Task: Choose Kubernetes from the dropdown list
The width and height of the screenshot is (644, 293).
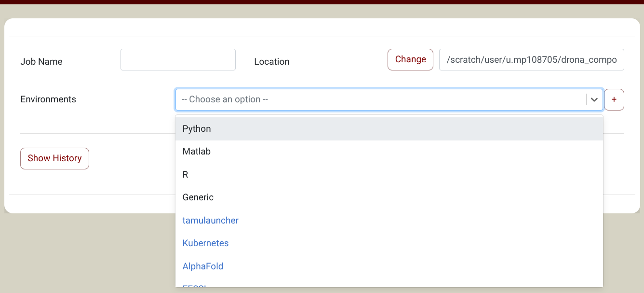Action: 389,243
